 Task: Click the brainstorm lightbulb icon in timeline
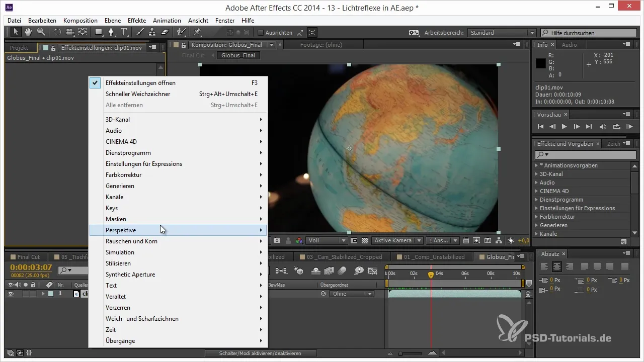pos(359,270)
